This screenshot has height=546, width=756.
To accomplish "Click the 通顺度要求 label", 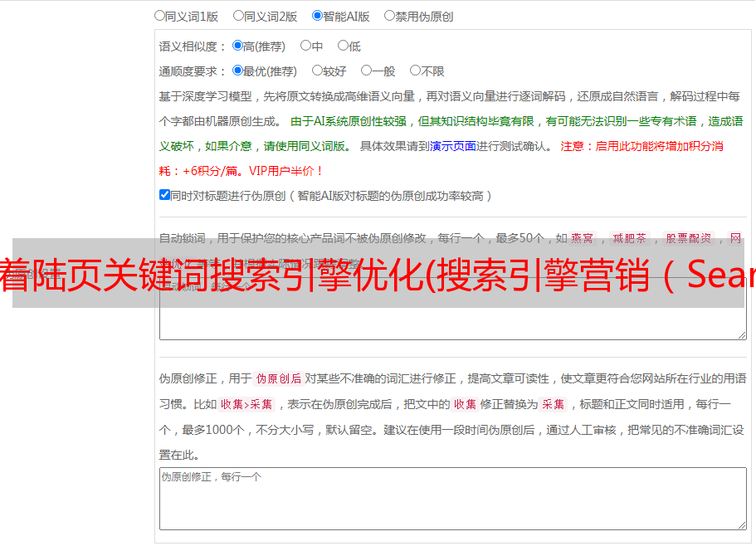I will click(192, 71).
